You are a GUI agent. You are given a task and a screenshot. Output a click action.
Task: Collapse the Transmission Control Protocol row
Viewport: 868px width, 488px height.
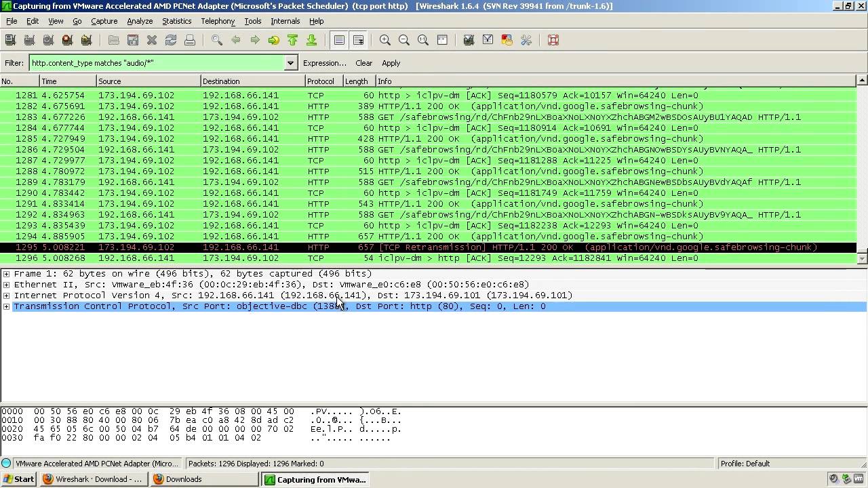(5, 306)
